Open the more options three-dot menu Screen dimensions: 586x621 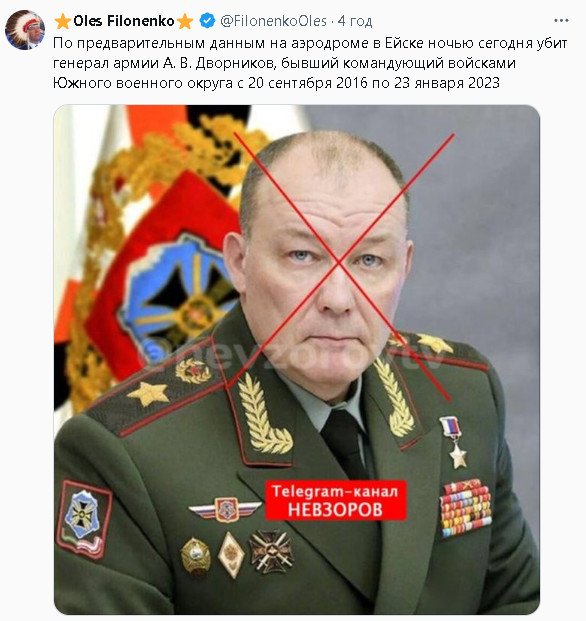[x=561, y=21]
